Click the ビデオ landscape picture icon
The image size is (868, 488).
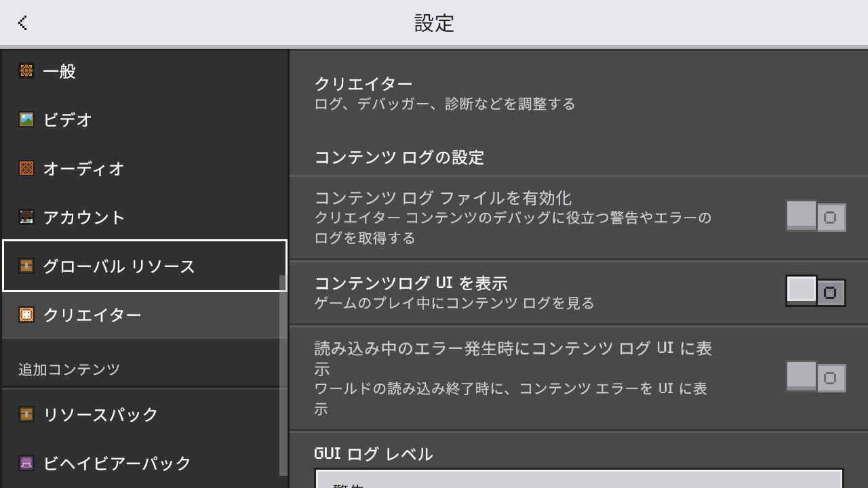[x=26, y=119]
